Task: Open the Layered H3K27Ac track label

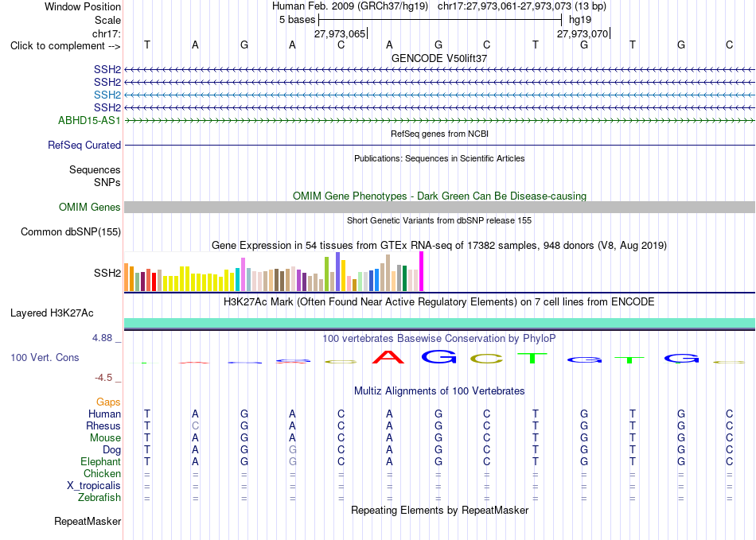Action: [x=52, y=313]
